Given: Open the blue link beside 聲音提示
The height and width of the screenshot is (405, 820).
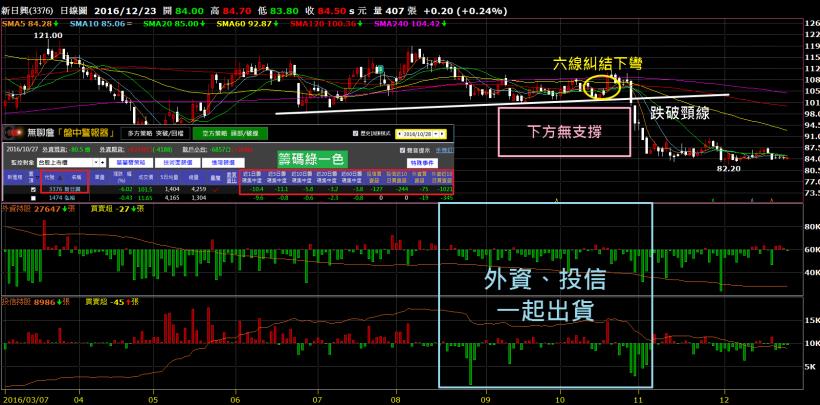Looking at the screenshot, I should pyautogui.click(x=445, y=150).
